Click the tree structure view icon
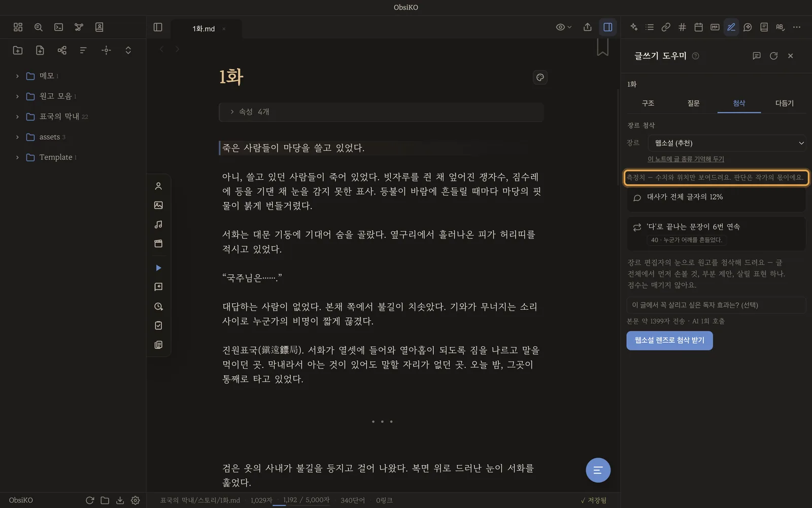812x508 pixels. click(x=62, y=50)
